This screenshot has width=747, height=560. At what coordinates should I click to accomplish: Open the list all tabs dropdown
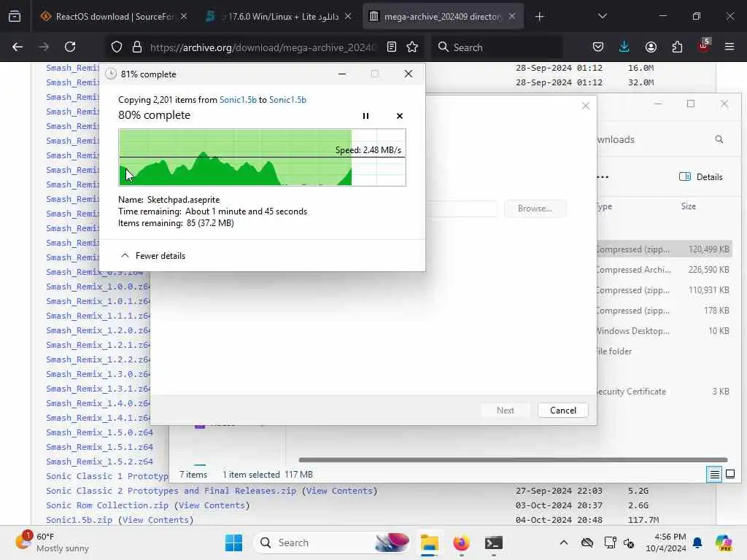pos(602,17)
